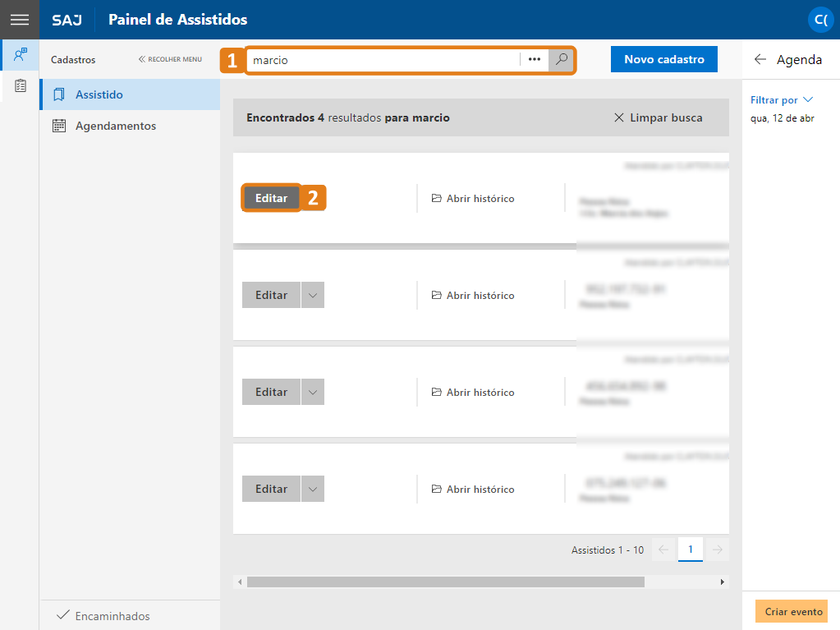840x630 pixels.
Task: Expand dropdown beside third Editar button
Action: point(313,392)
